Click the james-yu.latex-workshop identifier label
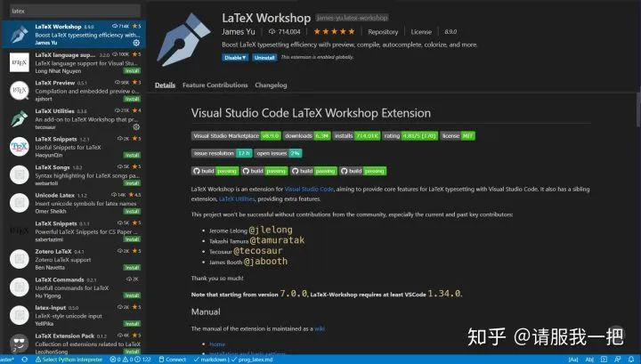The width and height of the screenshot is (641, 364). tap(352, 18)
